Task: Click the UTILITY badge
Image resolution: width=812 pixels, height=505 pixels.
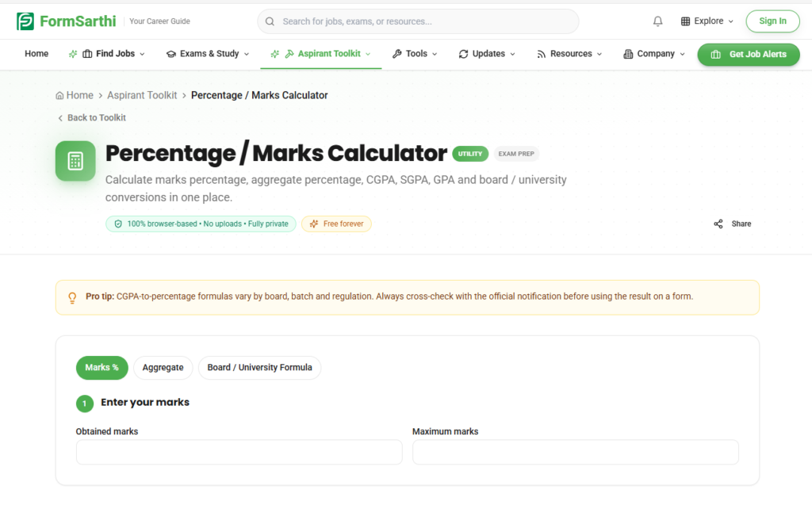Action: pos(470,154)
